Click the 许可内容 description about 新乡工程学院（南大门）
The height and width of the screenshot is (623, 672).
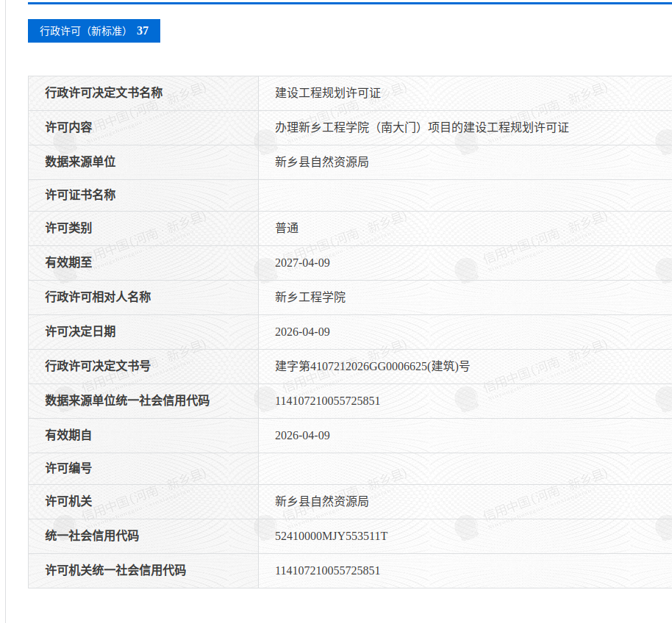coord(422,127)
